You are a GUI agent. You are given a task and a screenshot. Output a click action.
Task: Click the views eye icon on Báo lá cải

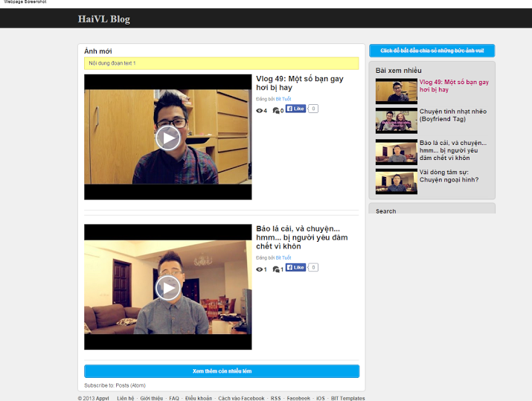[x=260, y=269]
